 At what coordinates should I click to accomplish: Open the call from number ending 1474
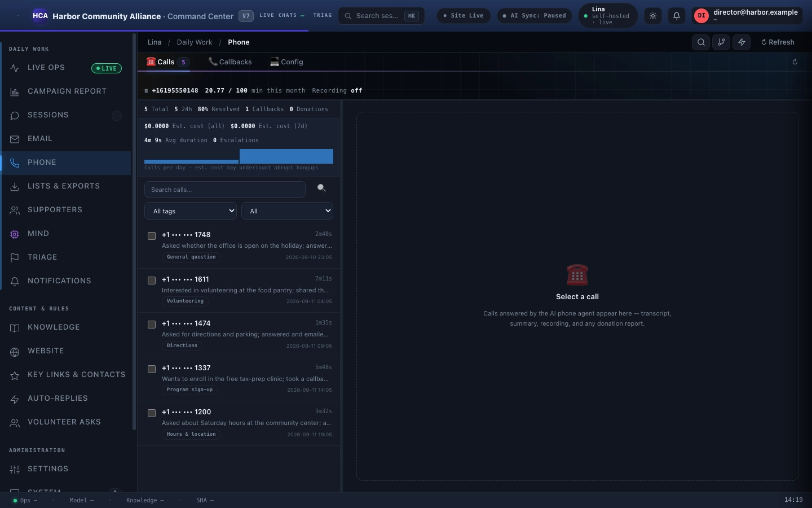pos(239,335)
